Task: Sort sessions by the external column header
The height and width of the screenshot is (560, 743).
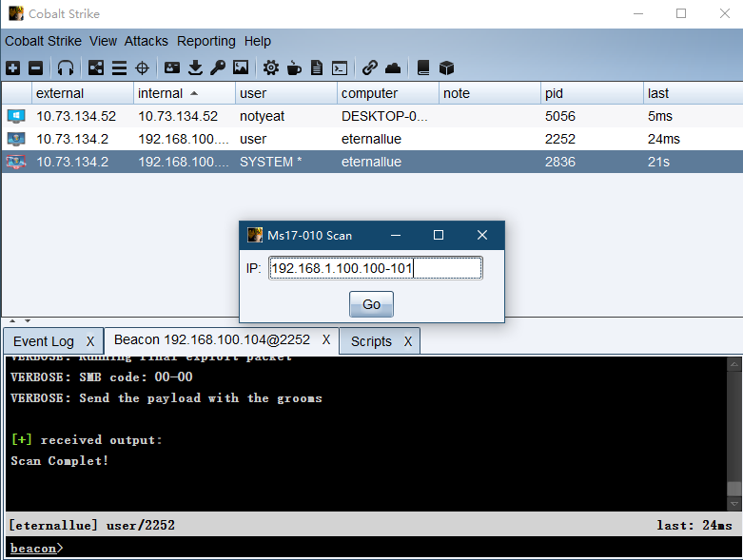Action: 83,93
